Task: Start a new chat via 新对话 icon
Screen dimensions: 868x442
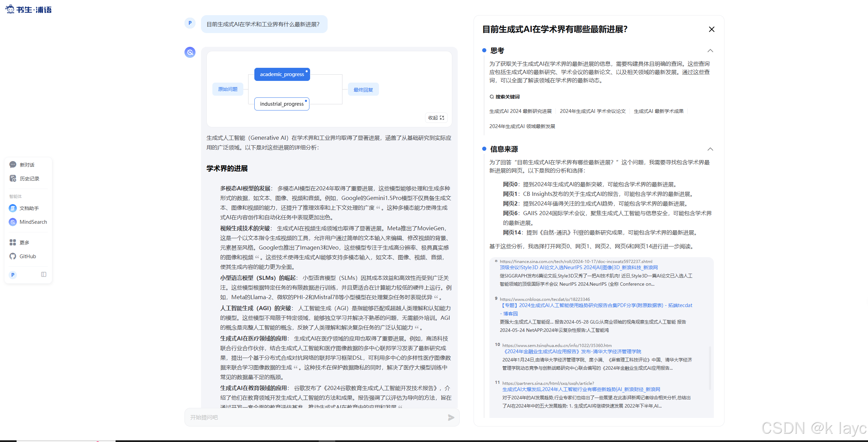Action: (13, 165)
